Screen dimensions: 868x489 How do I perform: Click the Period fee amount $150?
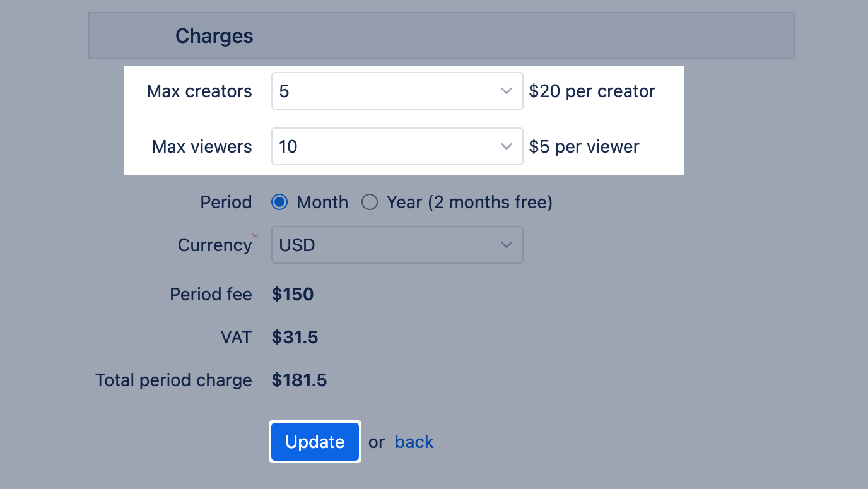(x=293, y=294)
